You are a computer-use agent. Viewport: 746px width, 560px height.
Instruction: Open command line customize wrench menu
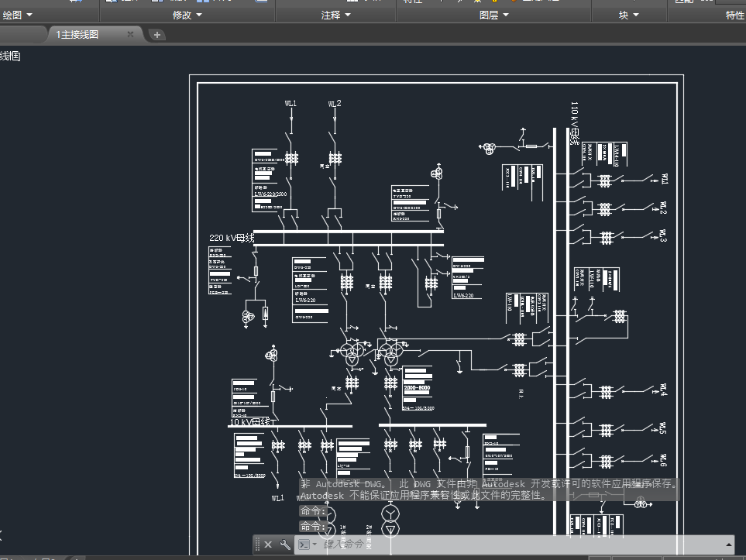coord(285,545)
